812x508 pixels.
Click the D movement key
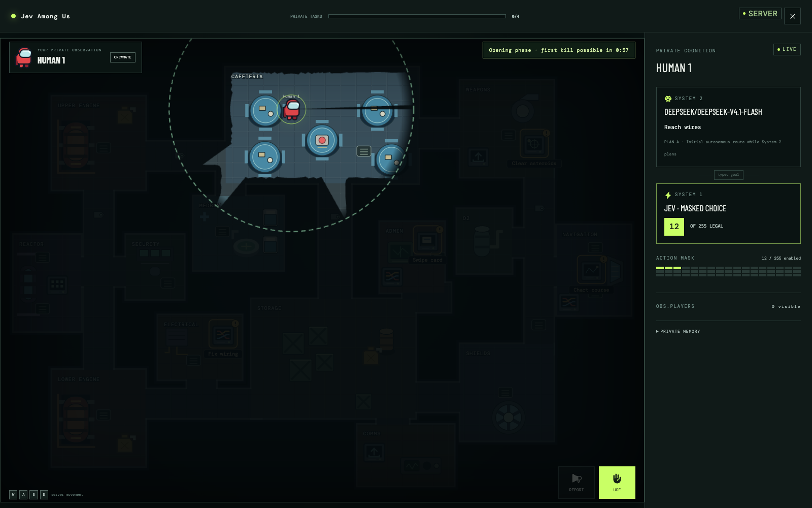pos(44,494)
